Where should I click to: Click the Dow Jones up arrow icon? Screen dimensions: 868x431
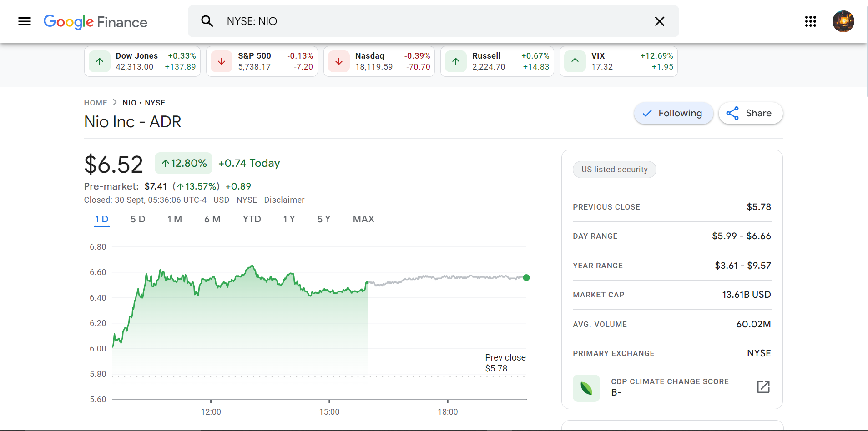100,61
